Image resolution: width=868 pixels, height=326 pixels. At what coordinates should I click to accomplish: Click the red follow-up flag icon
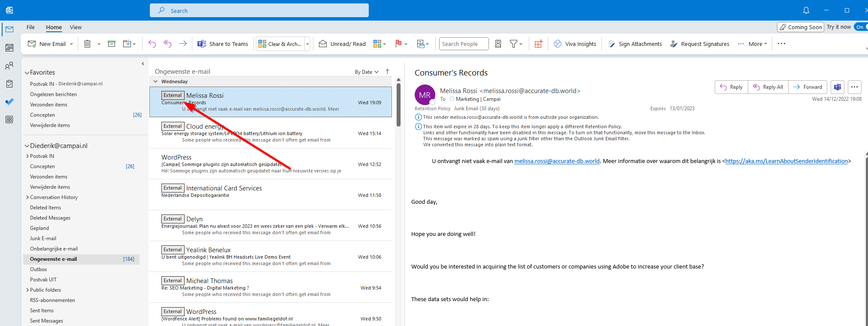(398, 44)
